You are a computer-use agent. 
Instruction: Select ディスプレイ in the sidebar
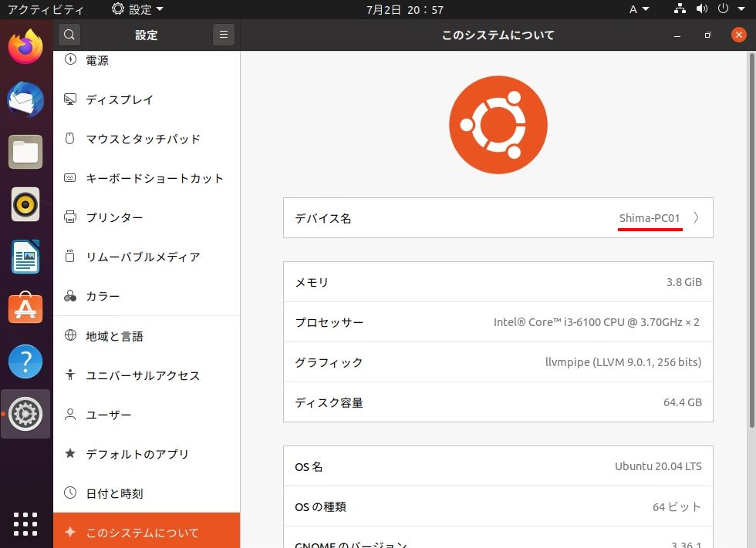(x=147, y=99)
